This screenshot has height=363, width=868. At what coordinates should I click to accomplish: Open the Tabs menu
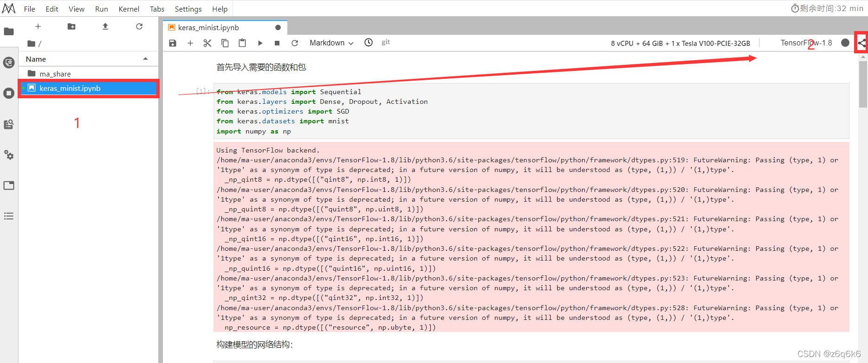[x=157, y=9]
